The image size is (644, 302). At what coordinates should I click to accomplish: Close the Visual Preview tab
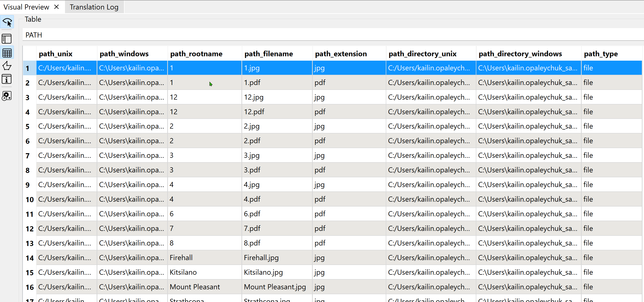pyautogui.click(x=56, y=7)
